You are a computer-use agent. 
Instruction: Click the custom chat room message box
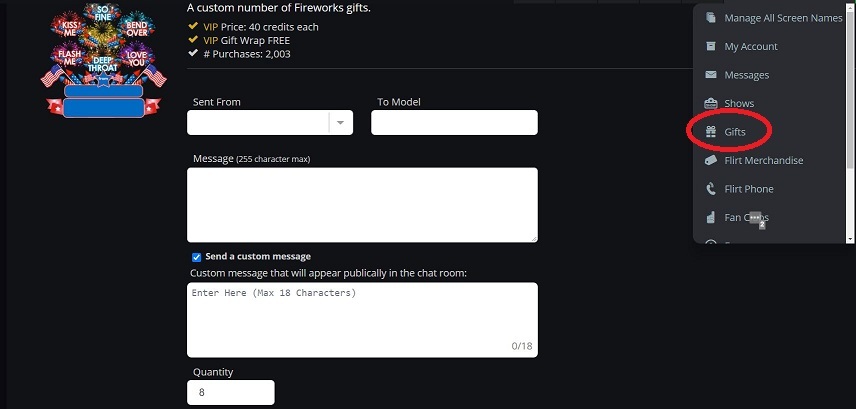(362, 319)
